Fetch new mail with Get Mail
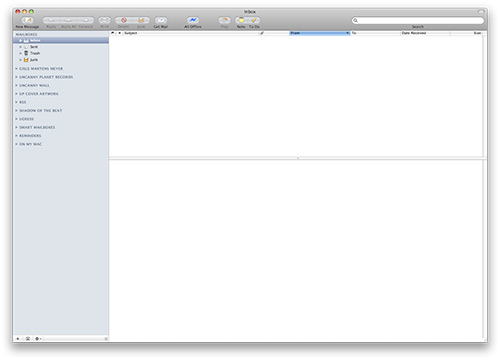Screen dimensions: 500x360 tap(161, 20)
